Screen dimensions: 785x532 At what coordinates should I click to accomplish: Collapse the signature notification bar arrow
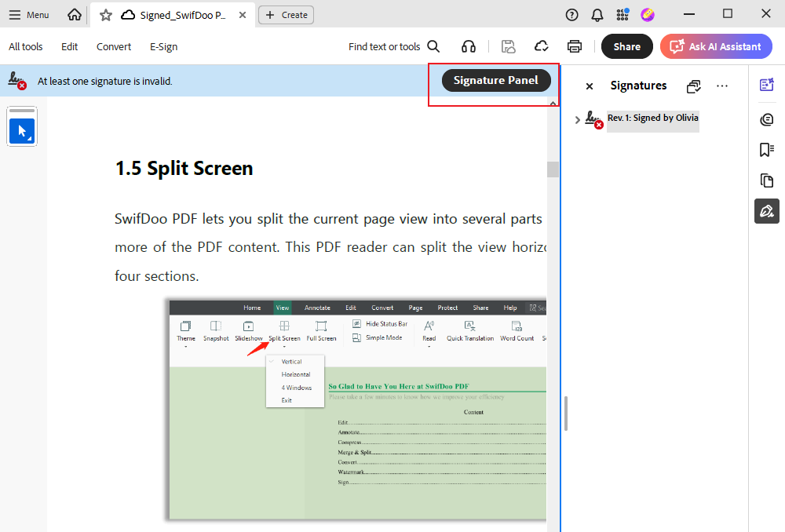(553, 104)
